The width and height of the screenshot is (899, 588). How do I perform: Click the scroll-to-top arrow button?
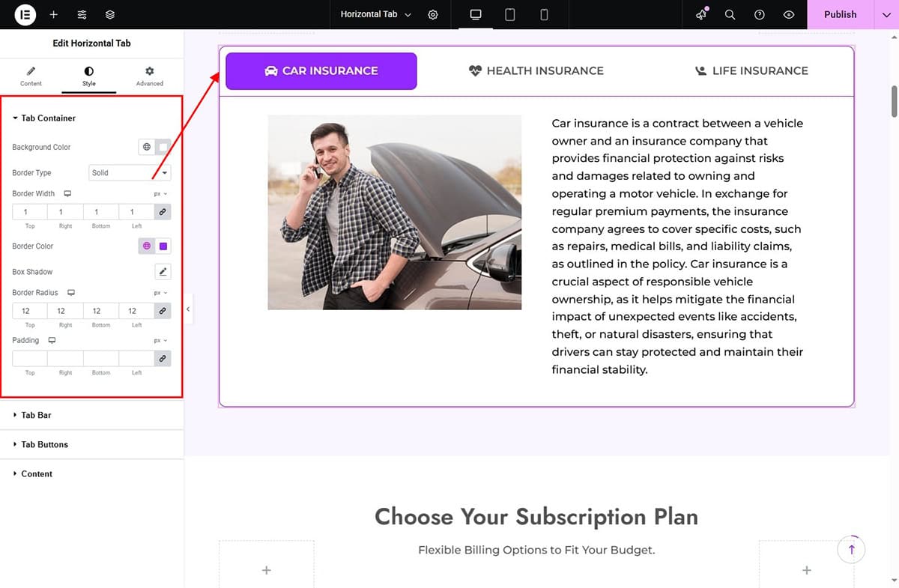[x=851, y=549]
